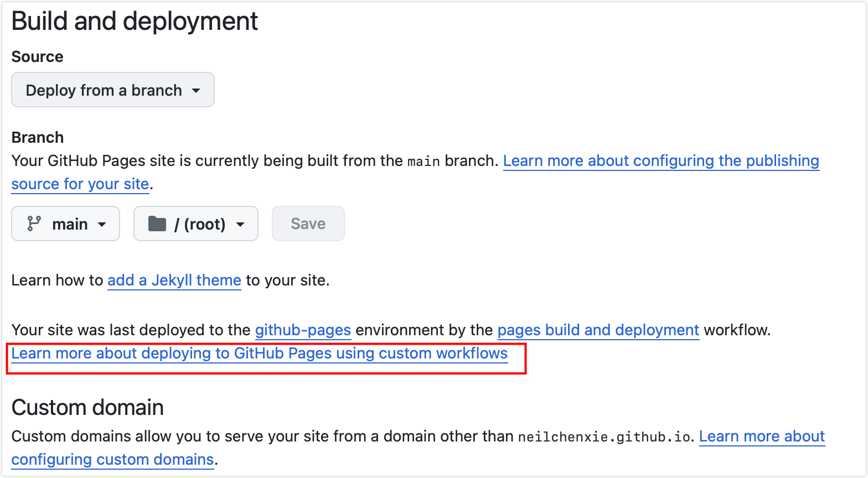Click the Build and deployment heading
868x478 pixels.
(x=135, y=21)
